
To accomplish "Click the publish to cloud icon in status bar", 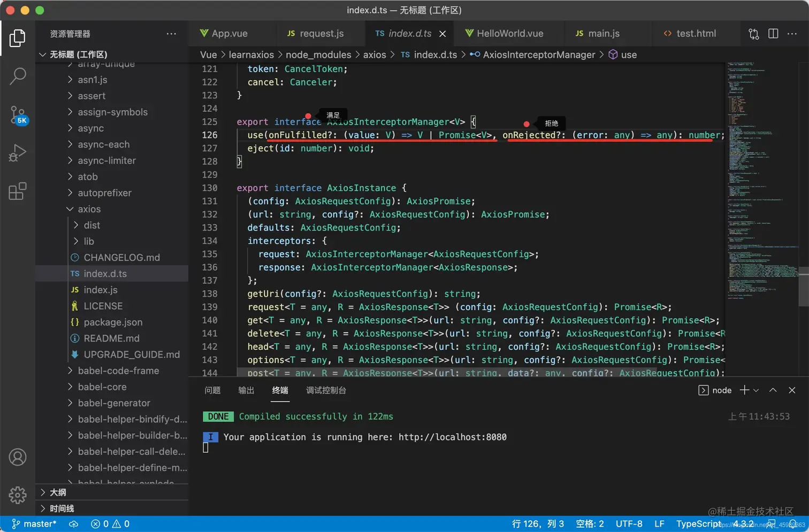I will coord(74,524).
